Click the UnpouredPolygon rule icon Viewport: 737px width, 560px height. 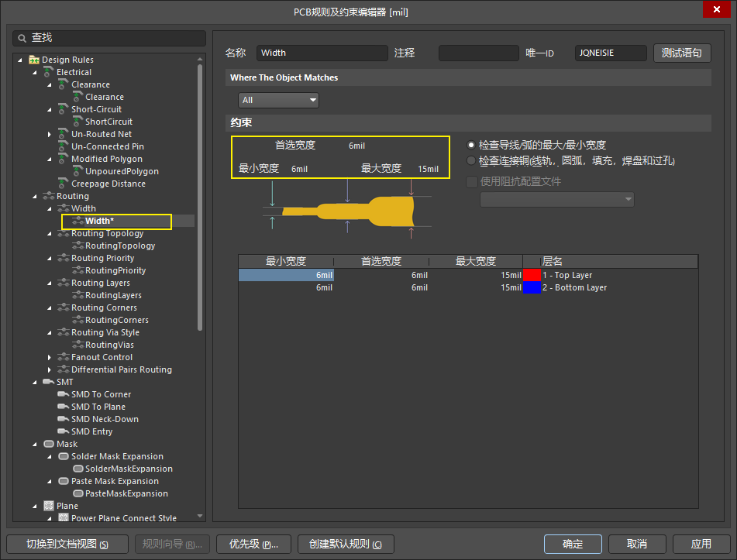point(77,171)
